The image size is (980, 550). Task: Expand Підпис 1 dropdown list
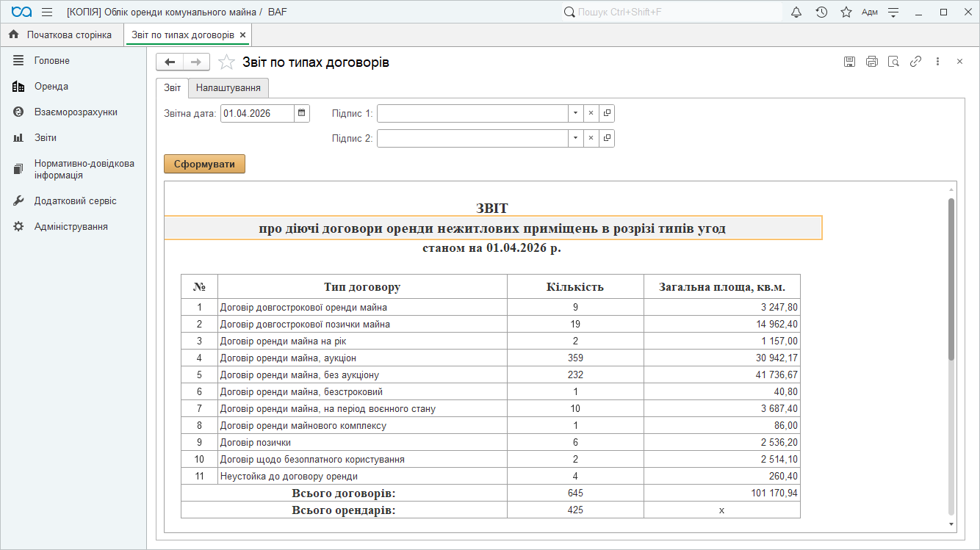coord(576,113)
